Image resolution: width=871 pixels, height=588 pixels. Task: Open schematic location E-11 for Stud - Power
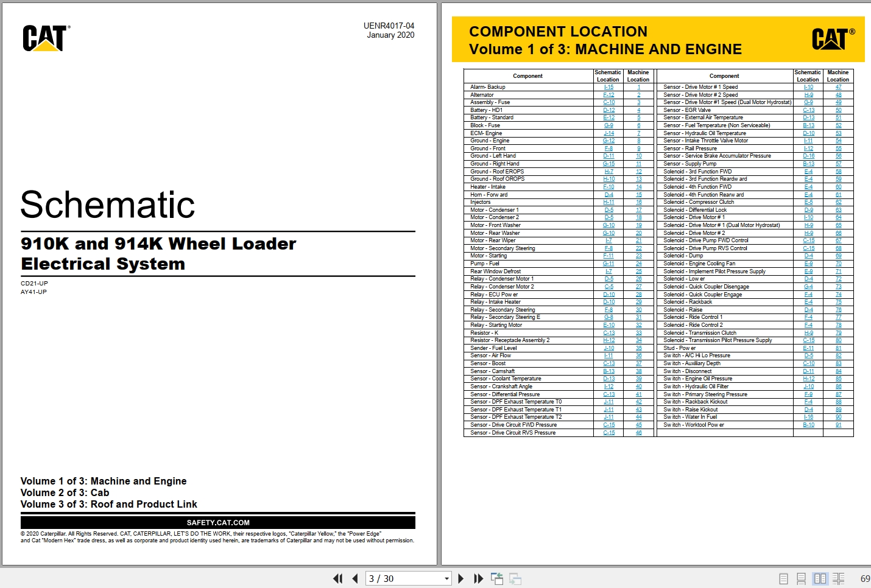(x=808, y=348)
